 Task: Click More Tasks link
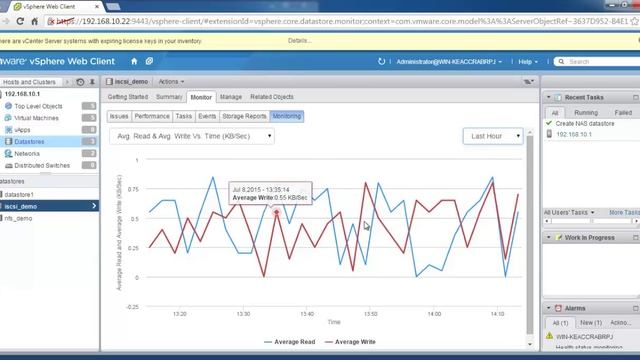click(x=624, y=212)
